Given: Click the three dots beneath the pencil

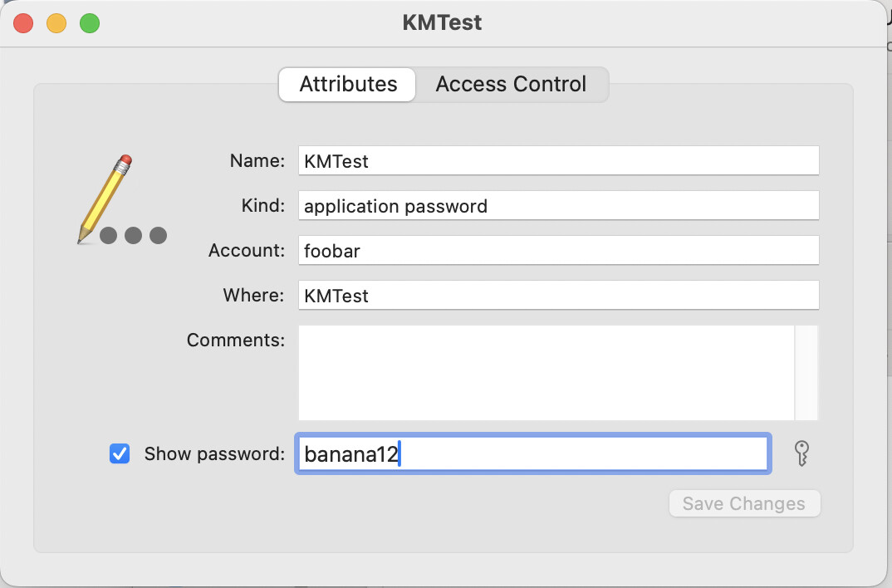Looking at the screenshot, I should [x=133, y=236].
